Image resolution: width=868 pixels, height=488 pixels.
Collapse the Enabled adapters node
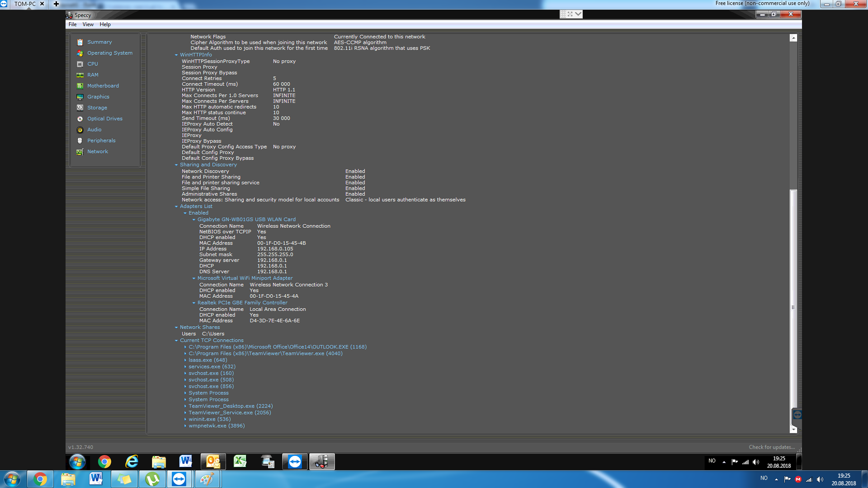(x=185, y=213)
